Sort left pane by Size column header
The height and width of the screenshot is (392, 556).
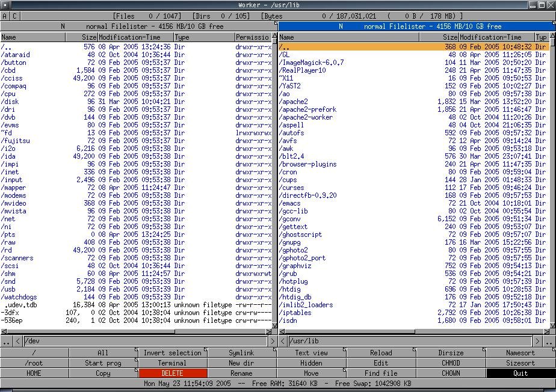(x=82, y=37)
